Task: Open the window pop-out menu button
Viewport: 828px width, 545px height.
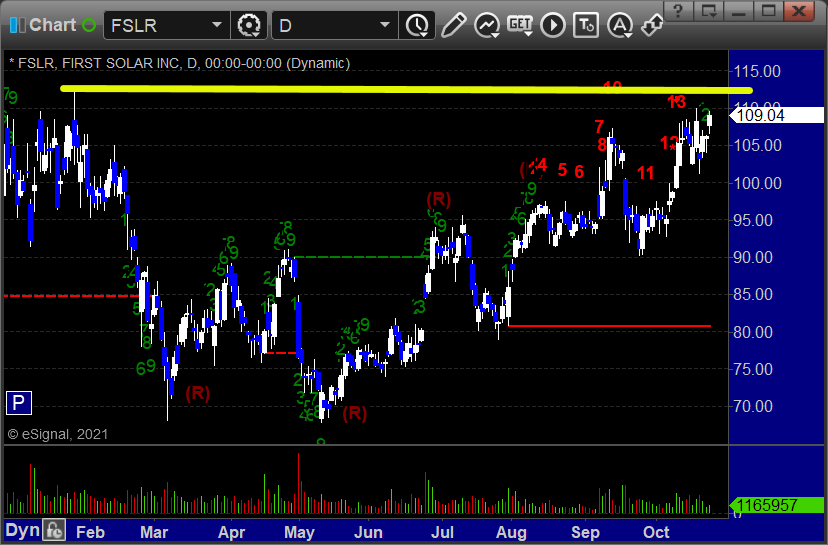Action: coord(708,11)
